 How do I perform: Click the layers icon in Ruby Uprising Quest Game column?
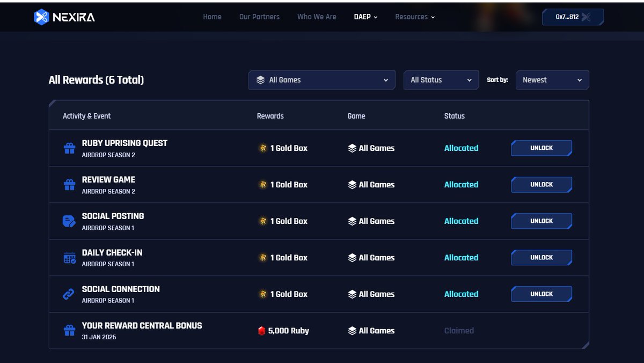(x=352, y=148)
